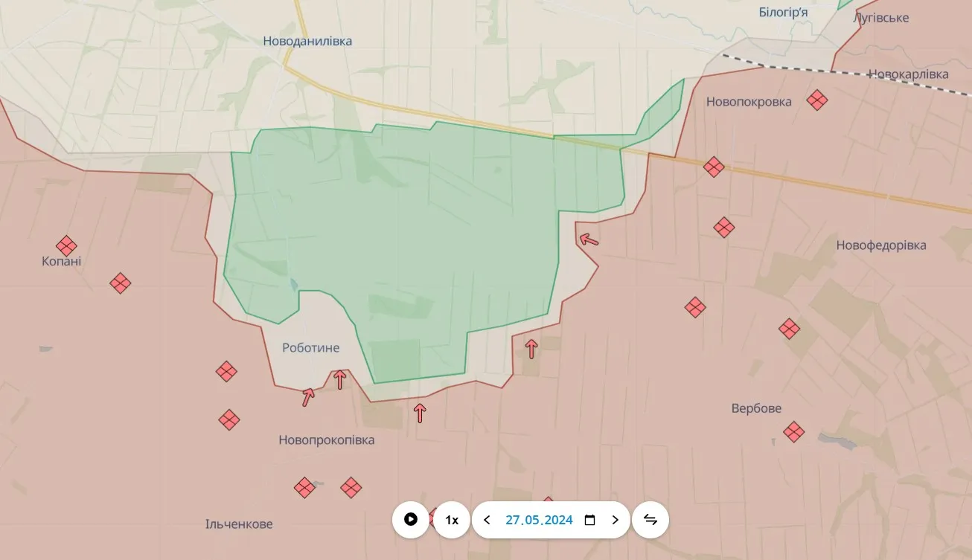Viewport: 972px width, 560px height.
Task: Click the Вербове village label
Action: pos(756,409)
